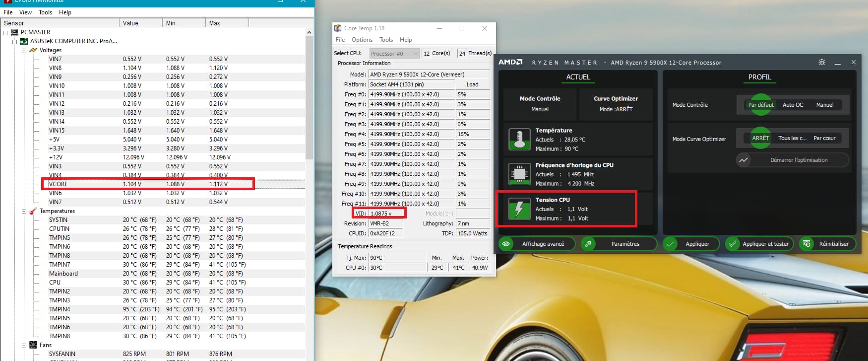Close the Ryzen Master window
The width and height of the screenshot is (868, 361).
[854, 62]
